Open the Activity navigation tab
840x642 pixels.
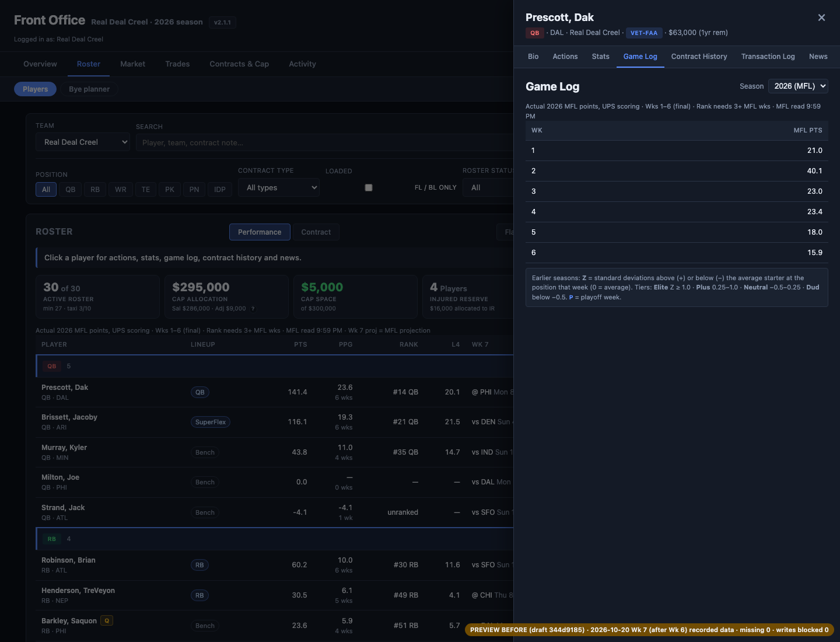302,64
